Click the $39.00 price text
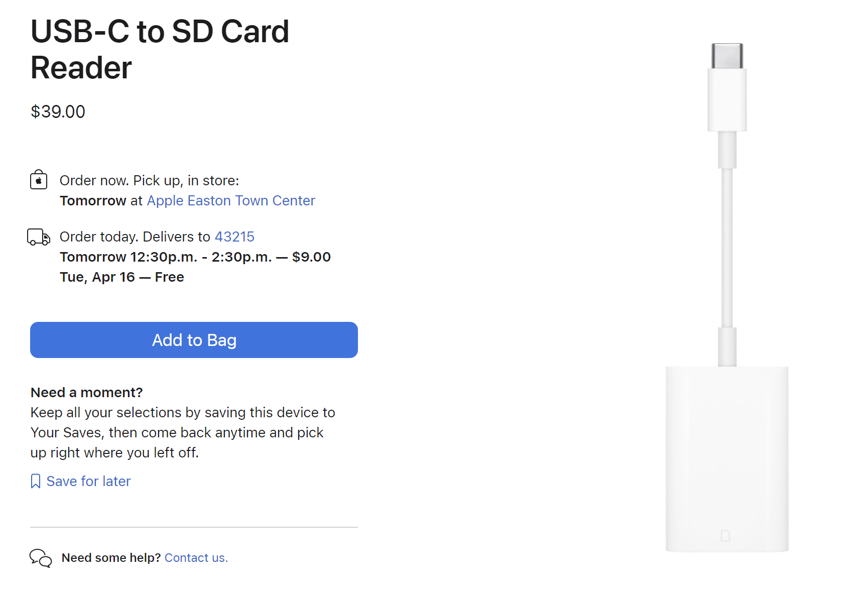 [x=58, y=111]
